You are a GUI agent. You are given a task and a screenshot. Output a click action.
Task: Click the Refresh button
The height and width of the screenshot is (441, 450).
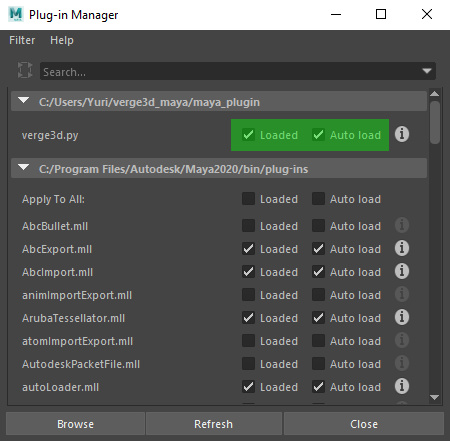point(214,424)
